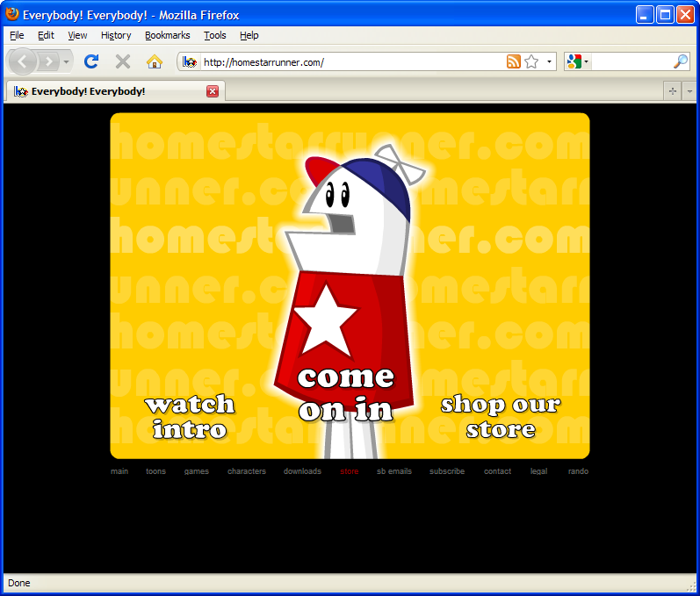Screen dimensions: 700x596
Task: Bookmark this page with the star icon
Action: [531, 61]
